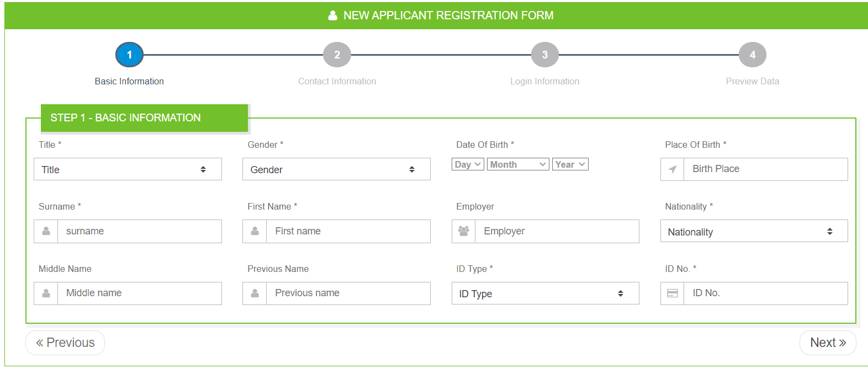Jump to step 3 Login Information

544,55
